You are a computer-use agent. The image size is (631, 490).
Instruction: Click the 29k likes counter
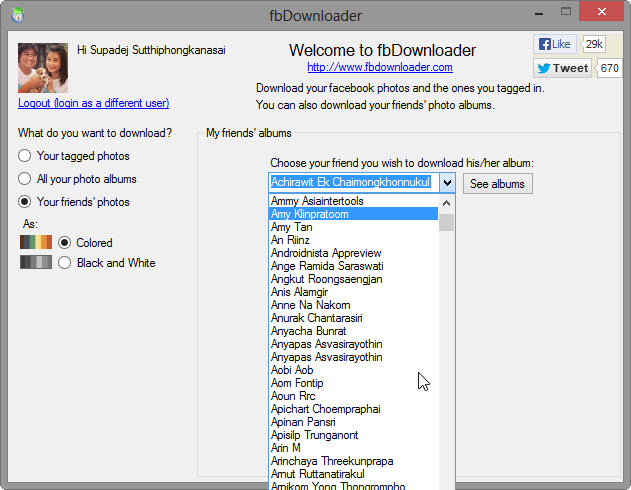click(594, 44)
